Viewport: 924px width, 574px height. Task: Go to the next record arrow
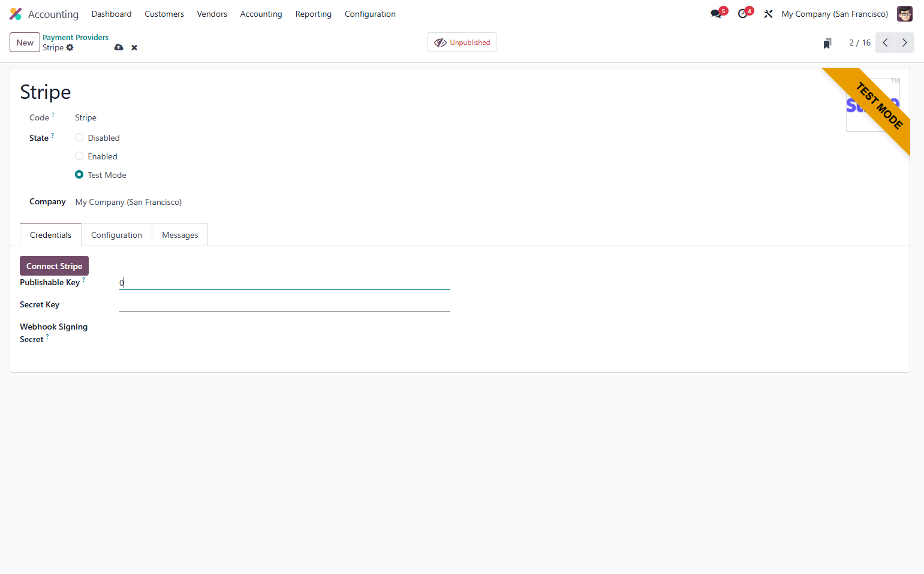(x=905, y=43)
